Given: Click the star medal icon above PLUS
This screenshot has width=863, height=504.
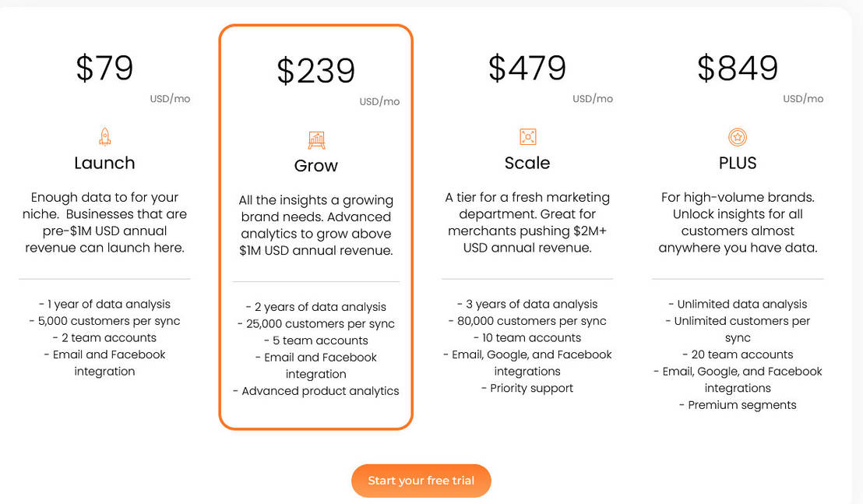Looking at the screenshot, I should pos(738,136).
